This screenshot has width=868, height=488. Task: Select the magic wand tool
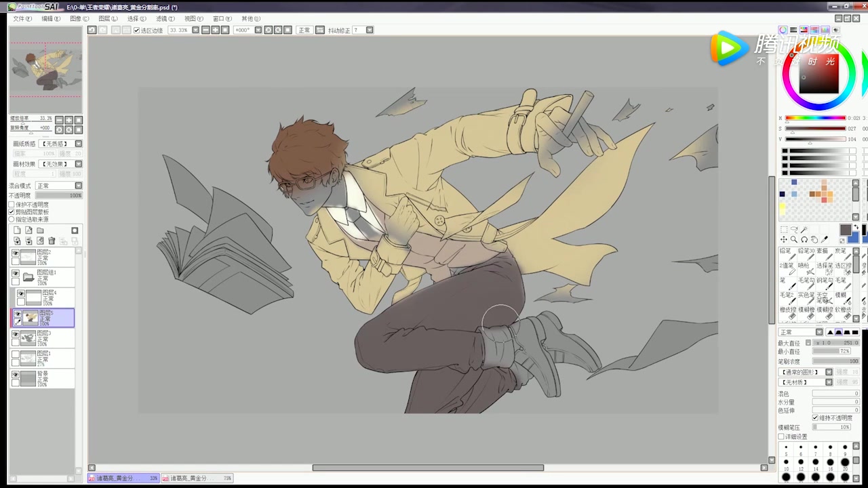tap(804, 230)
